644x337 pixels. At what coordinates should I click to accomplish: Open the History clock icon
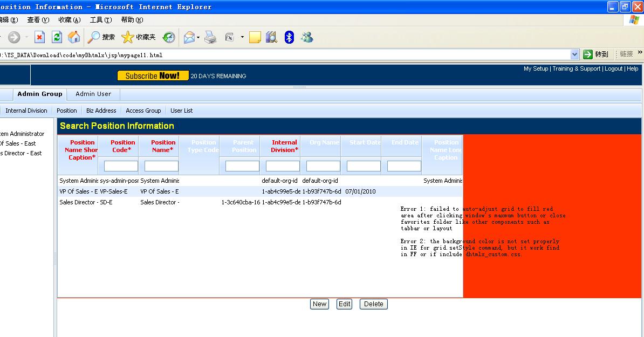[x=169, y=37]
